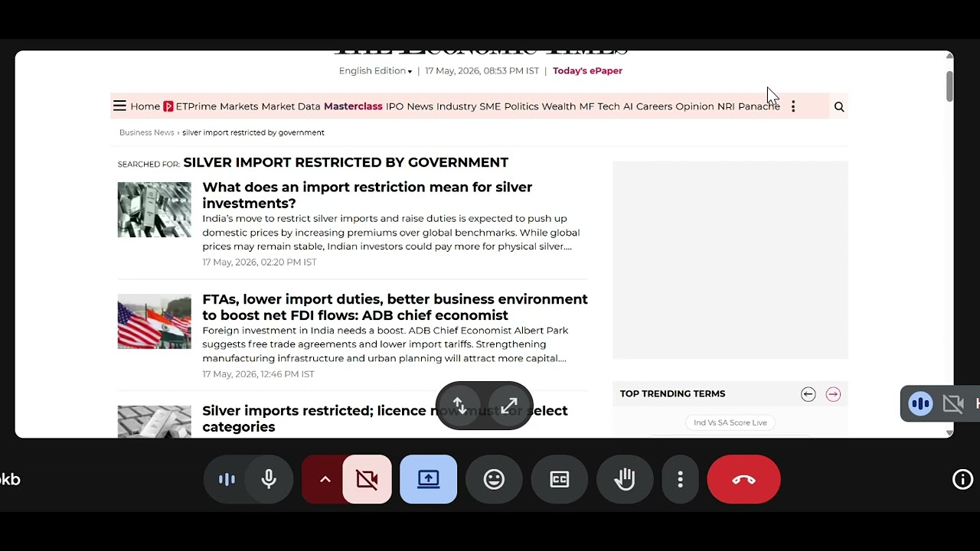Click the 17 May, 2026, 12:46 PM IST timestamp
The height and width of the screenshot is (551, 980).
(259, 374)
